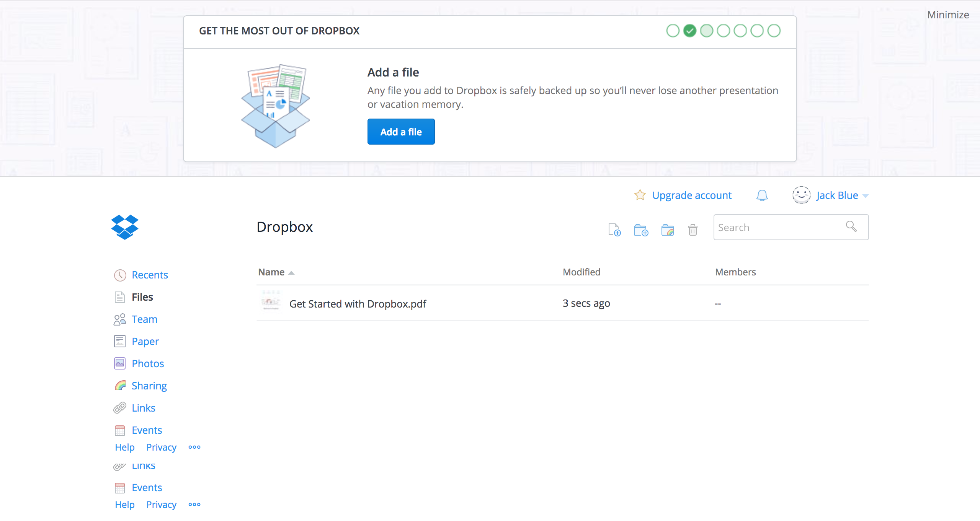Select the fourth onboarding progress circle

723,31
